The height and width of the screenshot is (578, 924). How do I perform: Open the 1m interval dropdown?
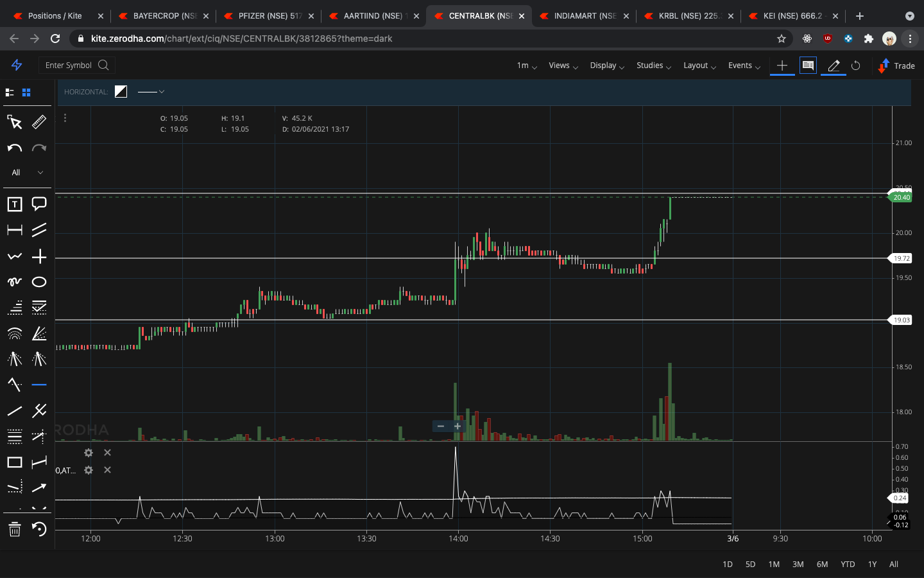(525, 66)
